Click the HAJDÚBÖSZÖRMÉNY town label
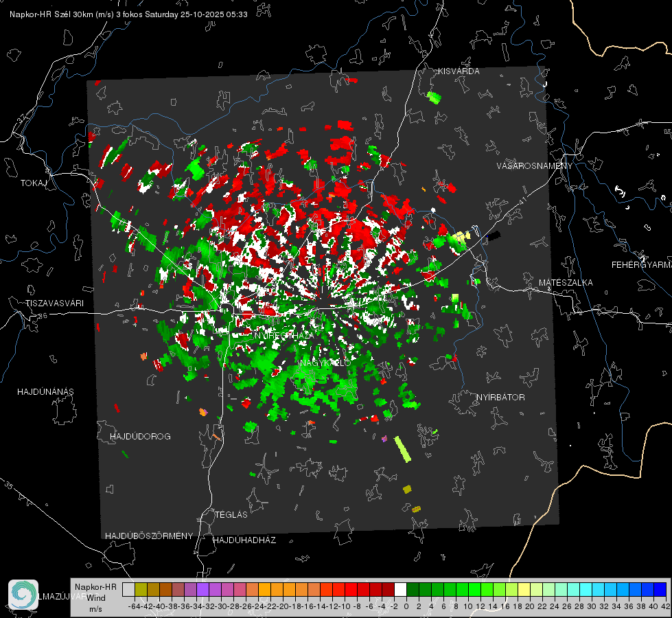The image size is (672, 618). coord(149,536)
